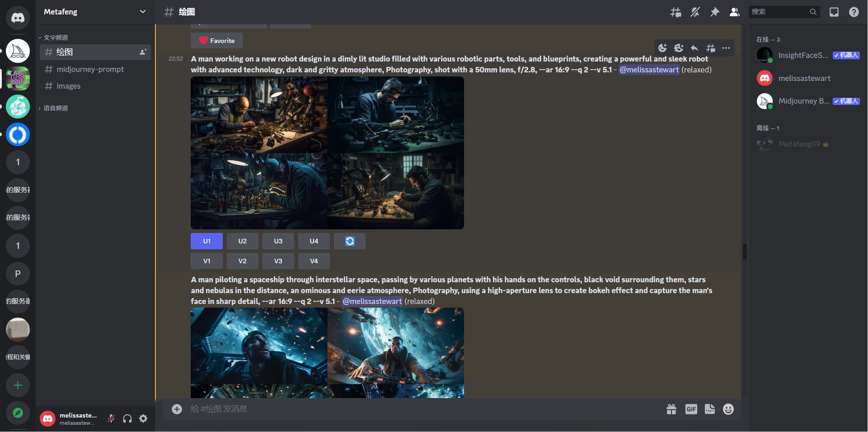Open melissaste... user panel profile
The height and width of the screenshot is (432, 868).
pos(70,418)
